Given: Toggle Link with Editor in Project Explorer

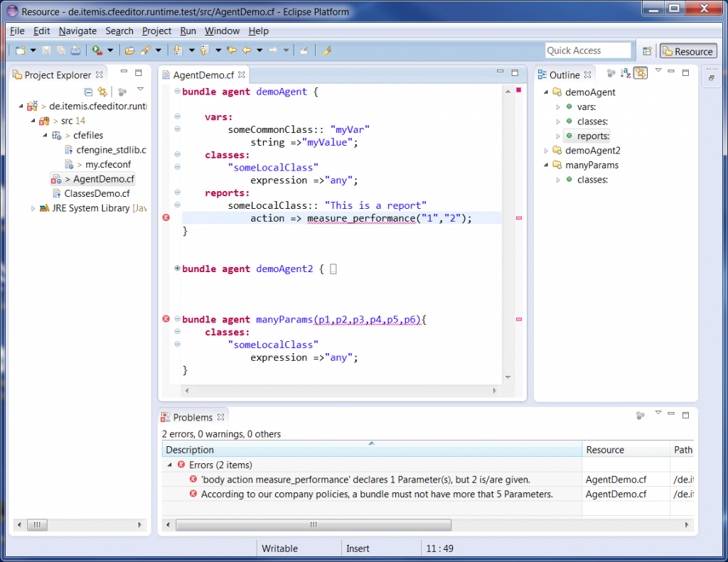Looking at the screenshot, I should tap(102, 92).
